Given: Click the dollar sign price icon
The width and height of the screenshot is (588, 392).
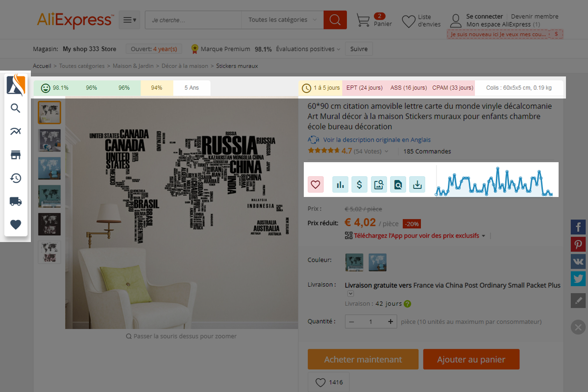Looking at the screenshot, I should [360, 184].
